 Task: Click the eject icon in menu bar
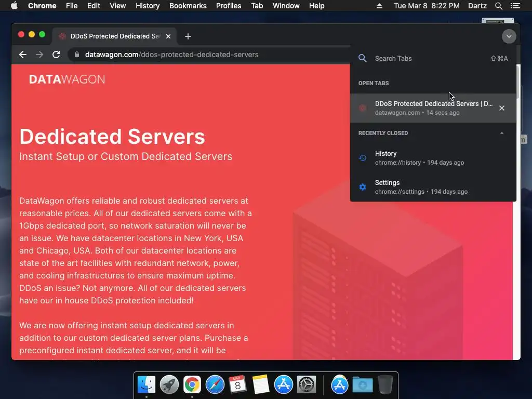[379, 6]
